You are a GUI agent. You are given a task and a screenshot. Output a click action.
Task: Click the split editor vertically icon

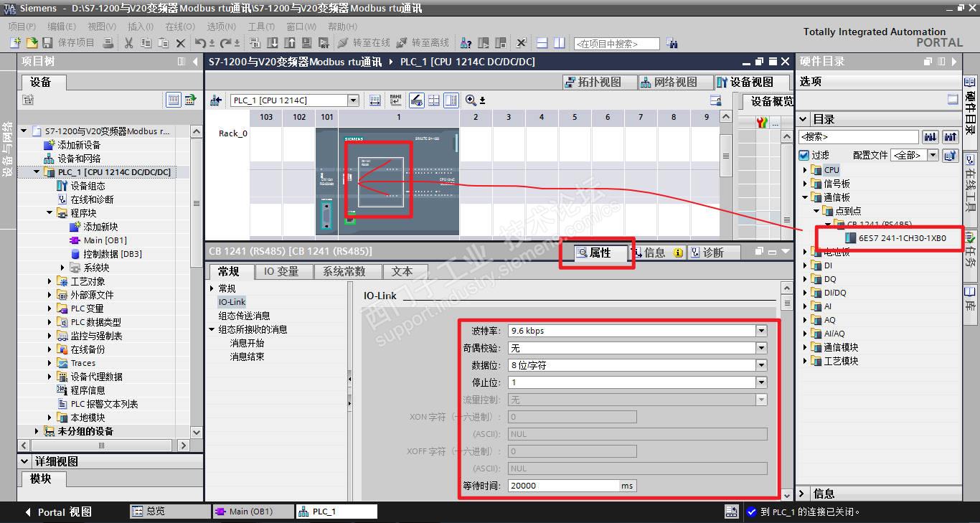[x=560, y=43]
